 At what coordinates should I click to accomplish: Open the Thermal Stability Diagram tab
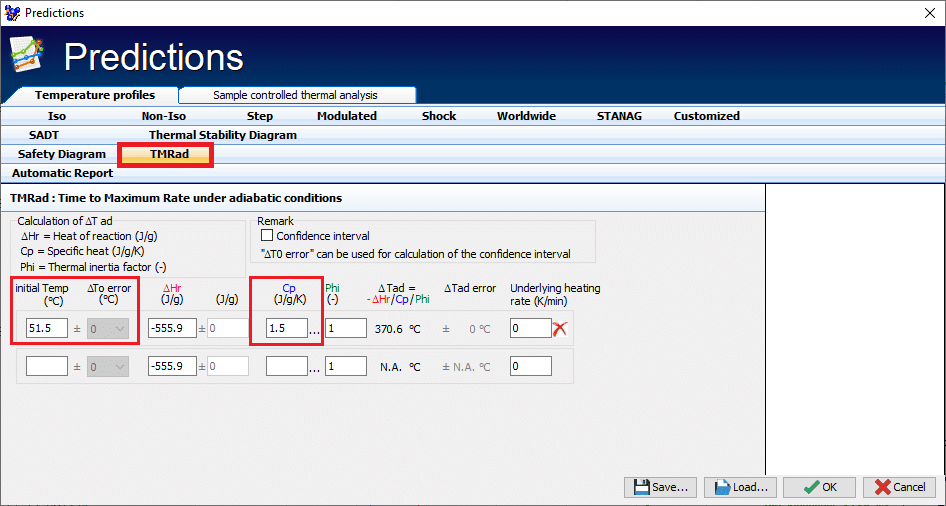click(x=222, y=135)
